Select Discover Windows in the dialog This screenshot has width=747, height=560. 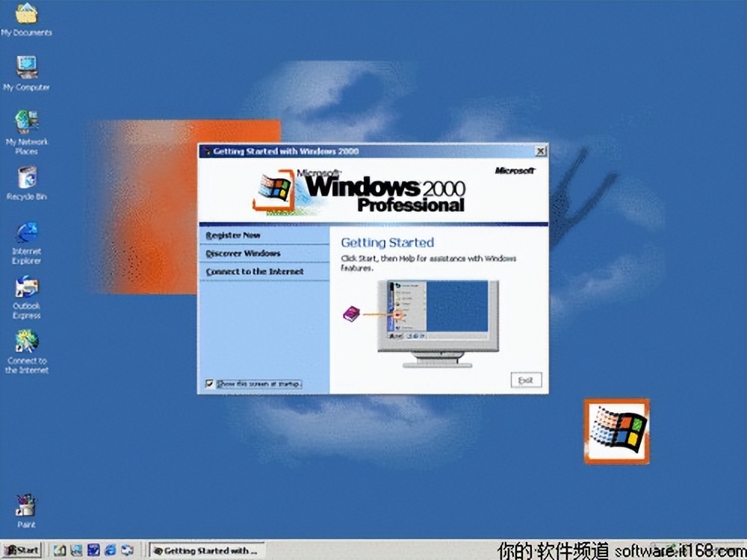[243, 254]
